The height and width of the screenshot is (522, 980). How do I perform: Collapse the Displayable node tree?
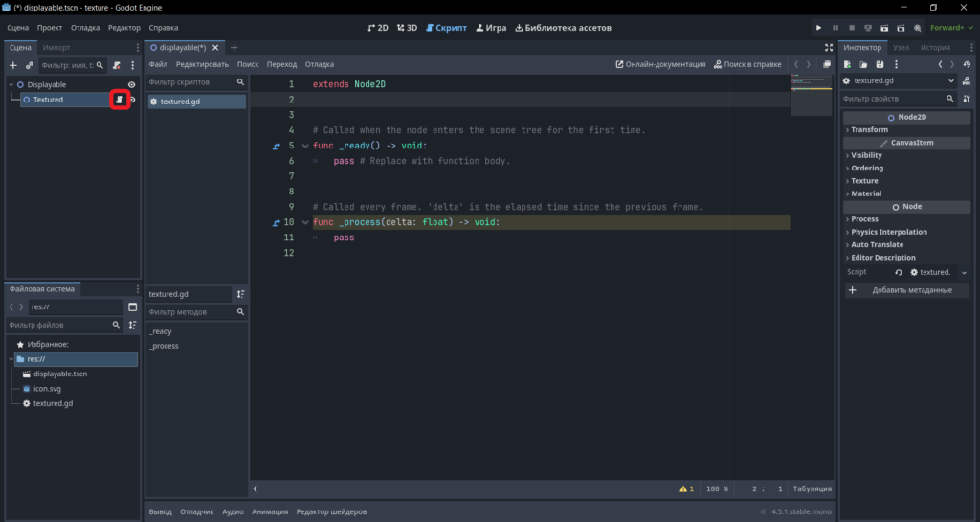[x=11, y=84]
